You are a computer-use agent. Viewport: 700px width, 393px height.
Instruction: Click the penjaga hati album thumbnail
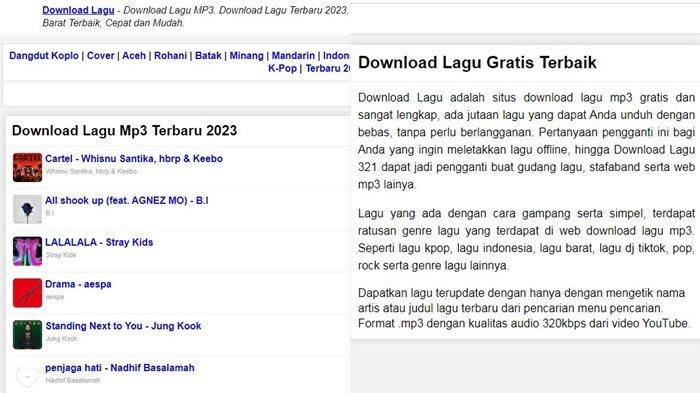[x=27, y=376]
